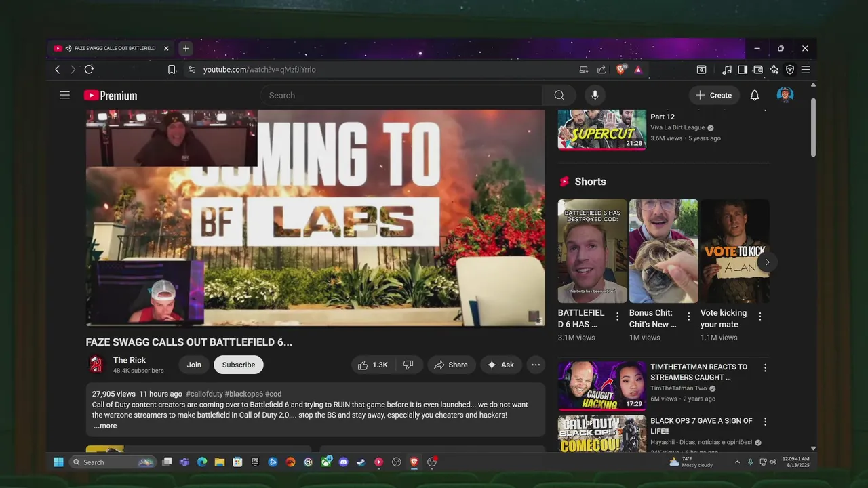Close the FAZE SWAGG tab
The image size is (868, 488).
click(x=166, y=49)
